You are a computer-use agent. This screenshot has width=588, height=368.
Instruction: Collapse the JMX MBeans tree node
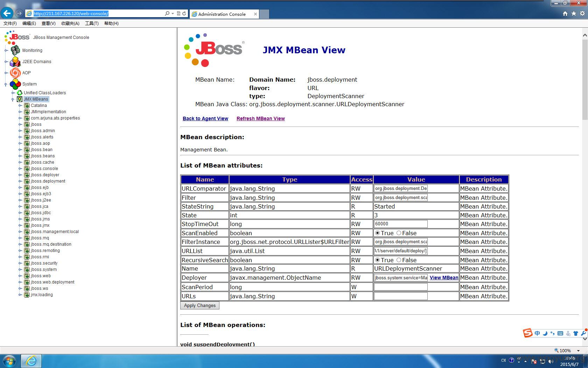tap(13, 99)
